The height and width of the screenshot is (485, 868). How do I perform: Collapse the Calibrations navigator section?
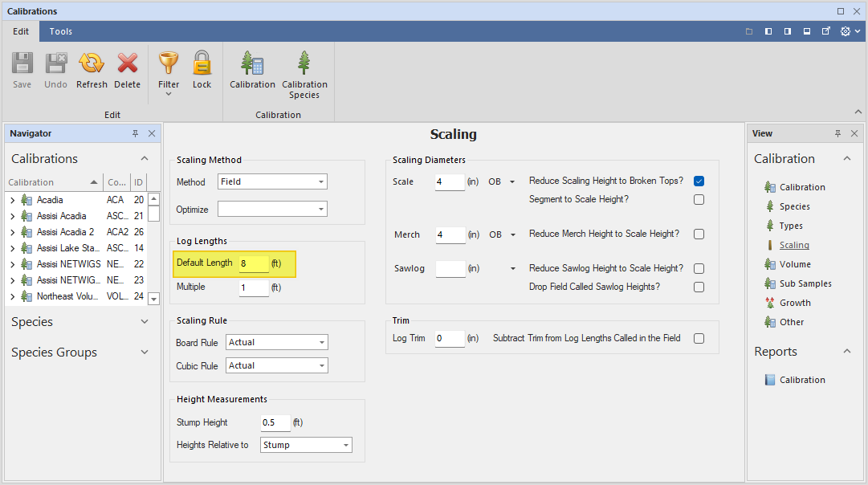(145, 158)
